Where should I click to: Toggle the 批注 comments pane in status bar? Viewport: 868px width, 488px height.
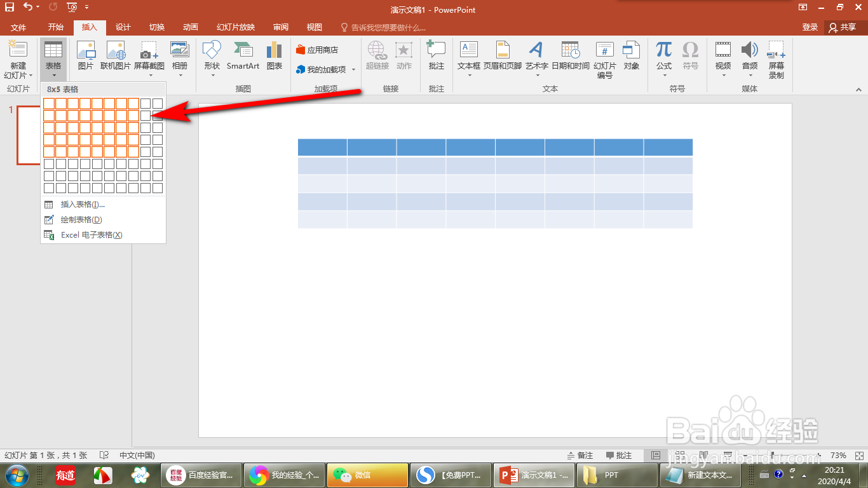(x=619, y=455)
